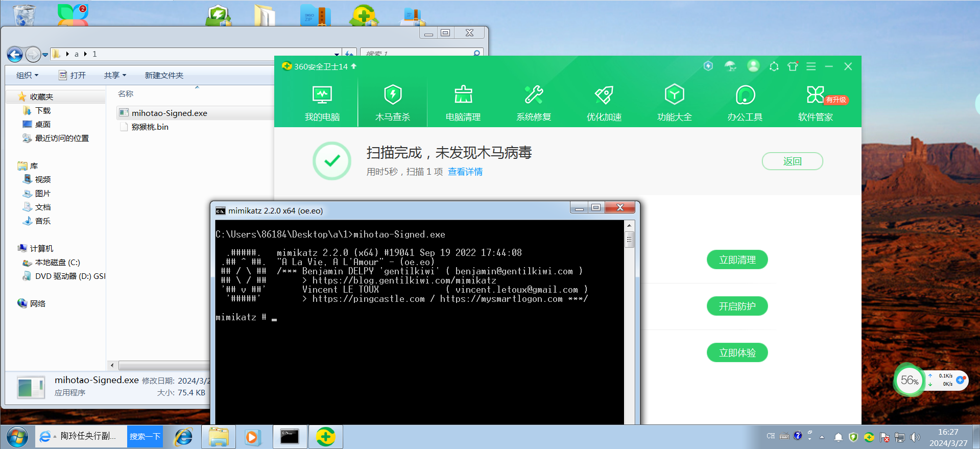Click the 立即体验 button
The image size is (980, 449).
pos(737,352)
